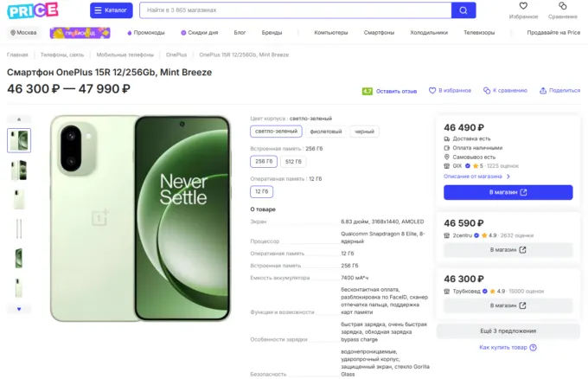Image resolution: width=588 pixels, height=379 pixels.
Task: Click the PRICE logo
Action: (x=33, y=10)
